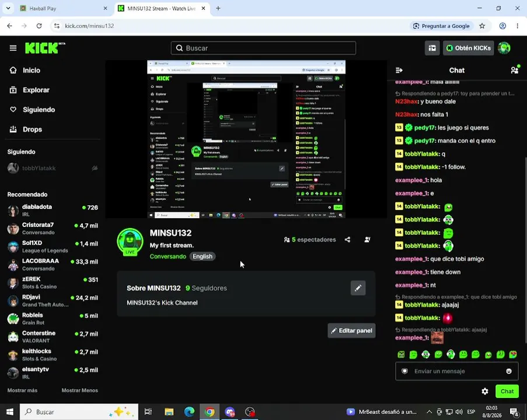Screen dimensions: 527x420
Task: Open Microsoft Edge from taskbar
Action: click(x=189, y=412)
